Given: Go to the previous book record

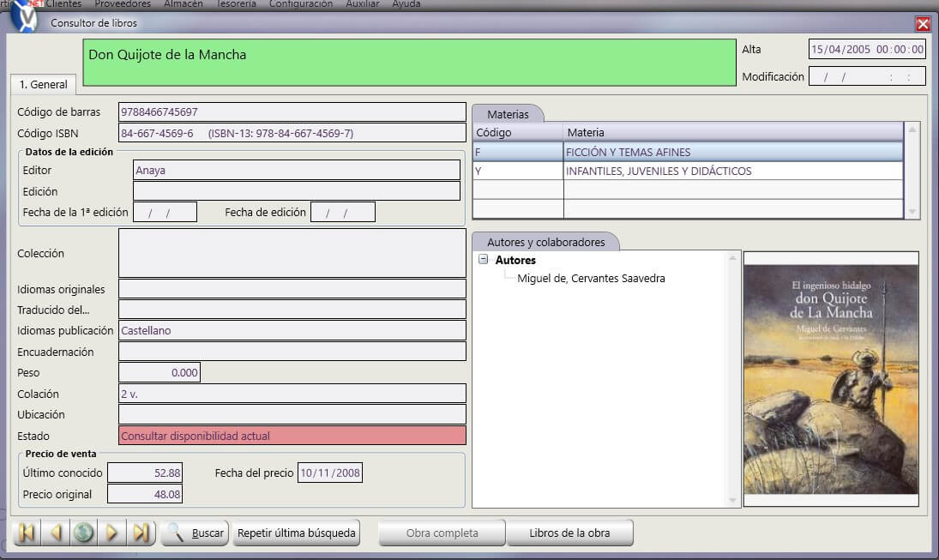Looking at the screenshot, I should (x=55, y=533).
